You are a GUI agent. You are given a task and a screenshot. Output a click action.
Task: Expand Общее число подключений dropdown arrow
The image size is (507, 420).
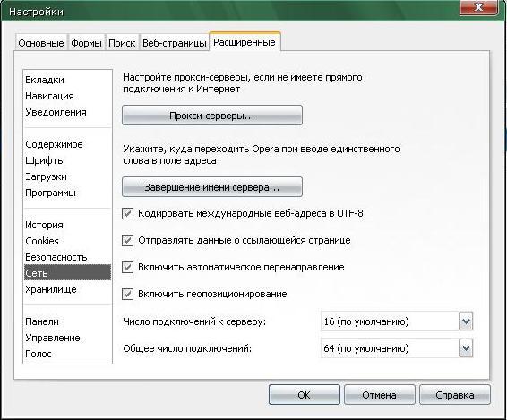[x=466, y=348]
